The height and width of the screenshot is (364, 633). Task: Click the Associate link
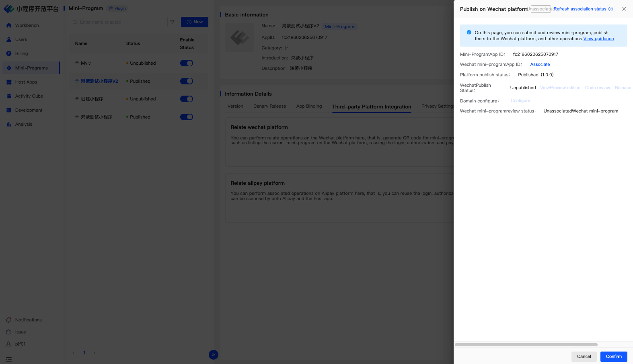coord(540,64)
